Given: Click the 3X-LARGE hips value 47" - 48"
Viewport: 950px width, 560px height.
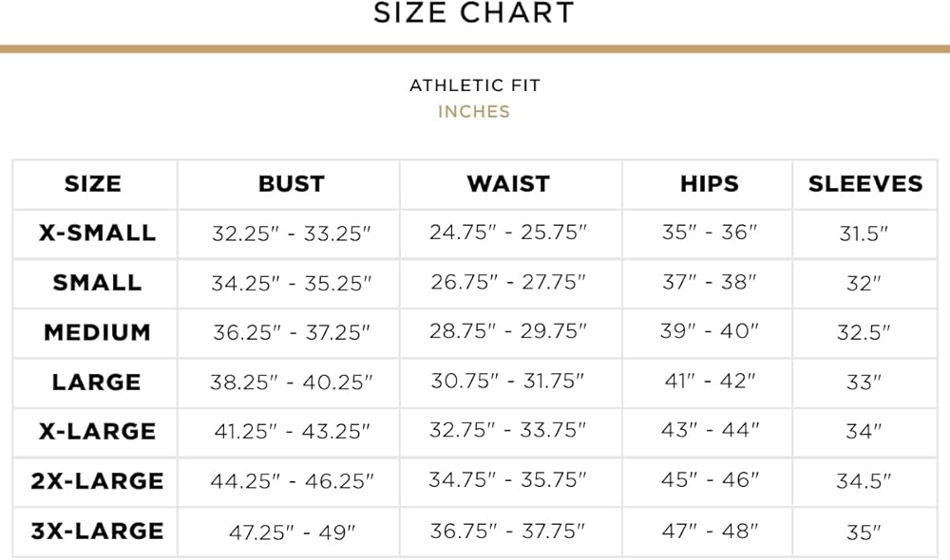Looking at the screenshot, I should [711, 531].
